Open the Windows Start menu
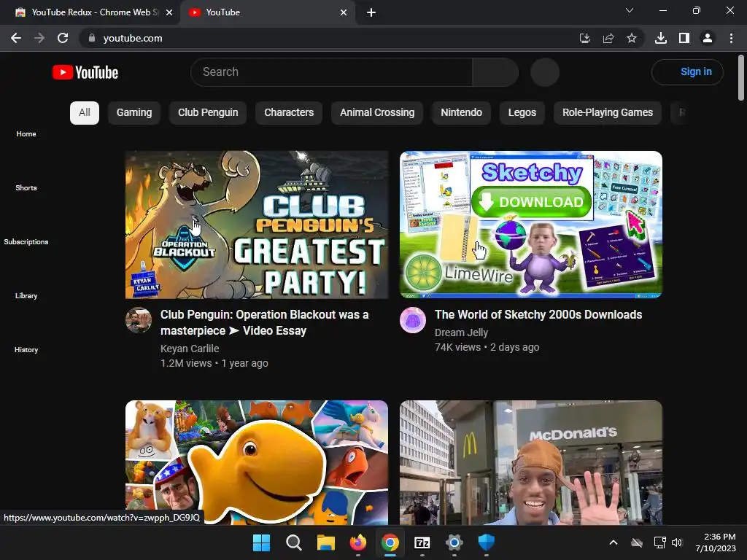 pyautogui.click(x=261, y=542)
